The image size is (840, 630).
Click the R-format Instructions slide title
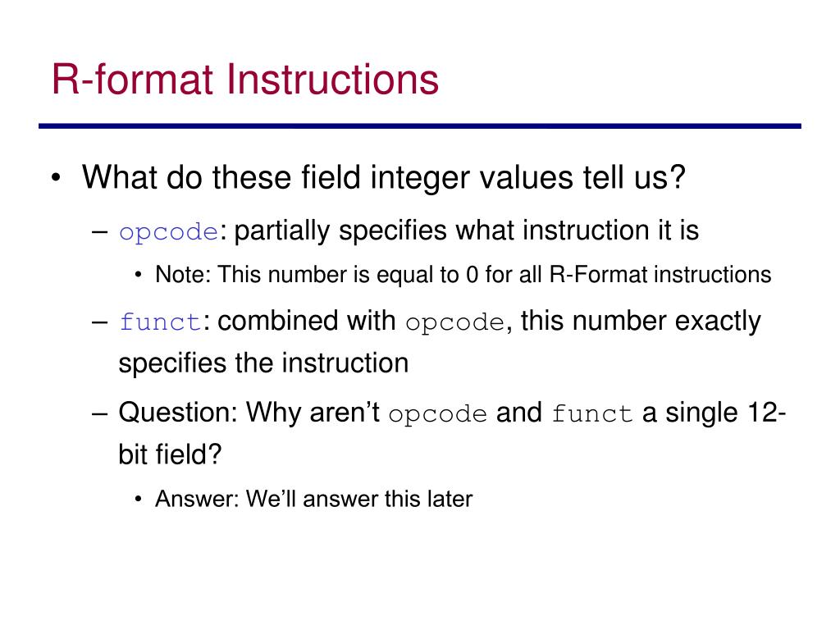pos(244,80)
